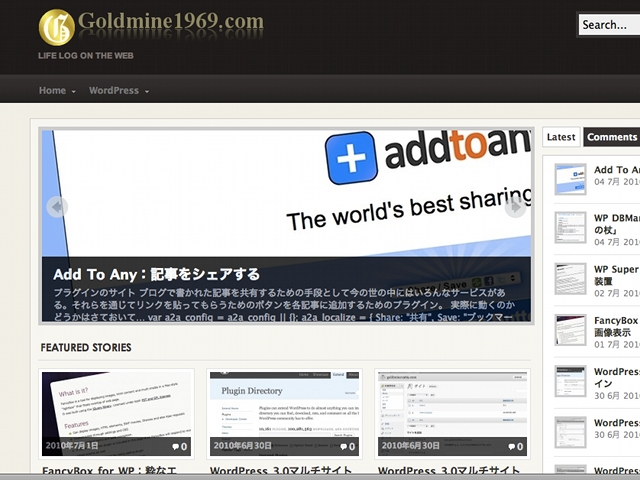The width and height of the screenshot is (640, 480).
Task: Open sidebar FancyBox 画像表示 post link
Action: click(617, 326)
